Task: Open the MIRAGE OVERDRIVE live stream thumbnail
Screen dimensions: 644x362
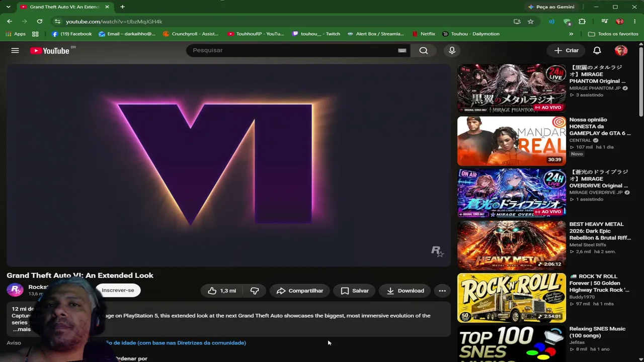Action: [x=512, y=193]
